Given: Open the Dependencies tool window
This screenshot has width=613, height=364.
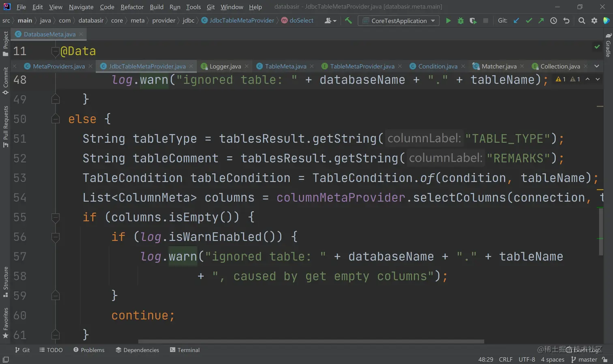Looking at the screenshot, I should coord(137,350).
